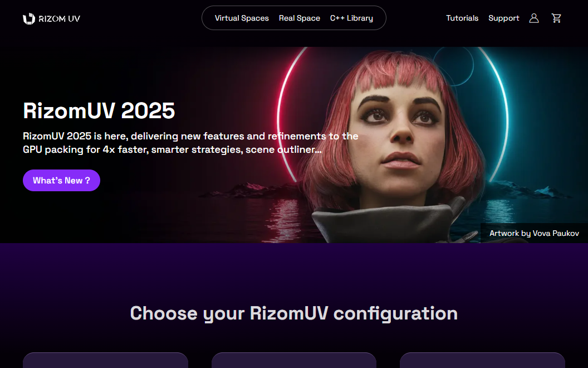Click the RizomUV 2025 hero headline

click(x=99, y=110)
